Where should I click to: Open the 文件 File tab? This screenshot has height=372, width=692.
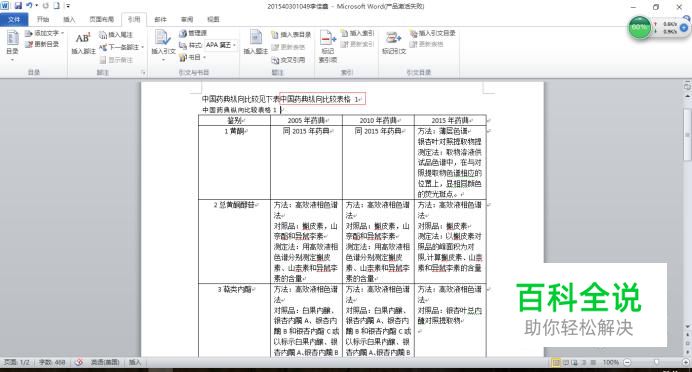point(14,19)
